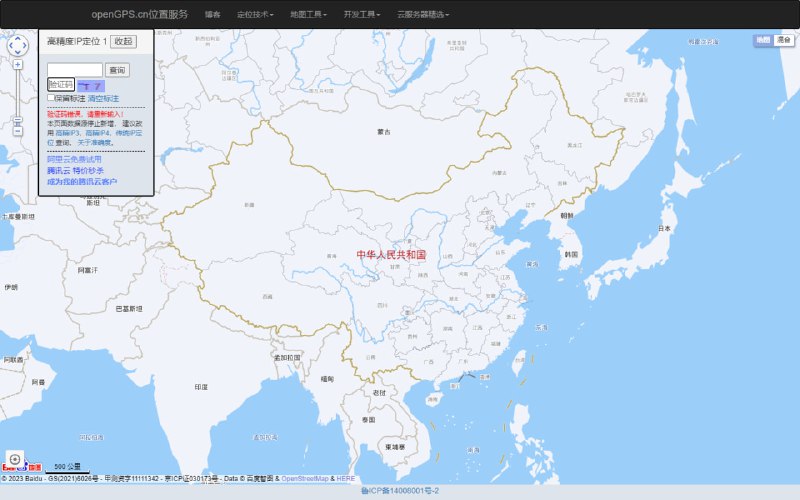This screenshot has height=500, width=800.
Task: Click the geolocation target icon at bottom-left
Action: [x=14, y=458]
